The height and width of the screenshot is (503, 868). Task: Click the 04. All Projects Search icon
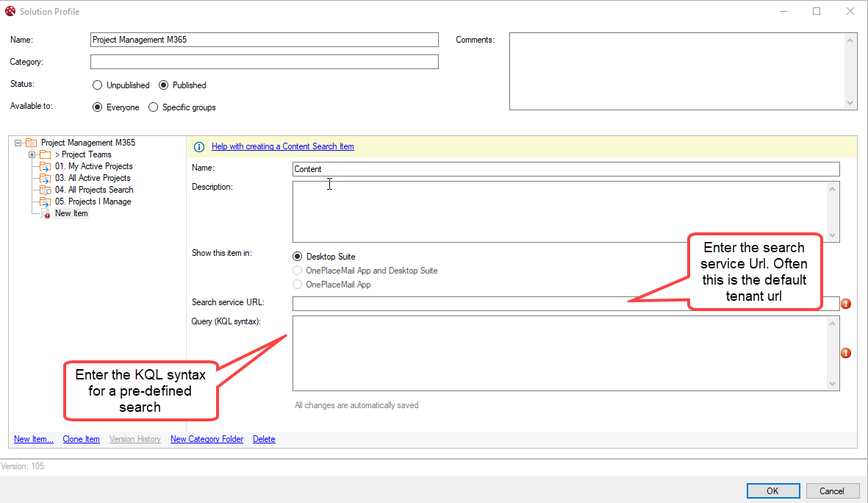46,190
